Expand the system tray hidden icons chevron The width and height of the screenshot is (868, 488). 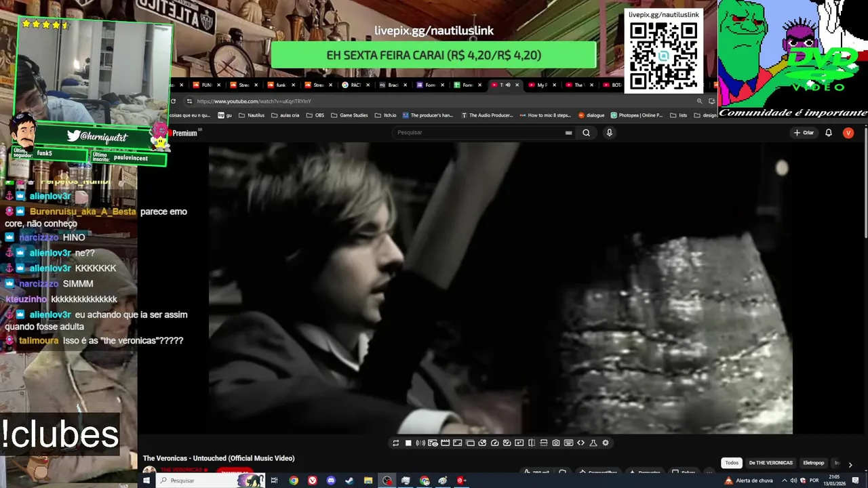(785, 481)
